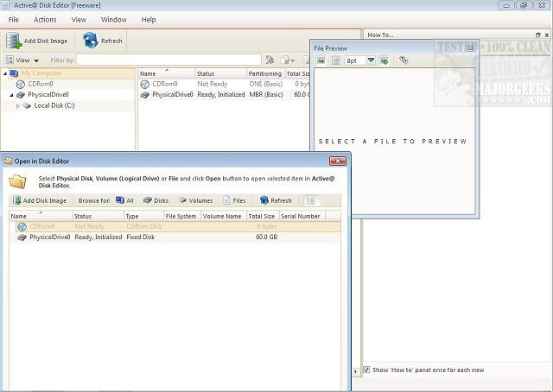Open the Window menu

click(113, 19)
